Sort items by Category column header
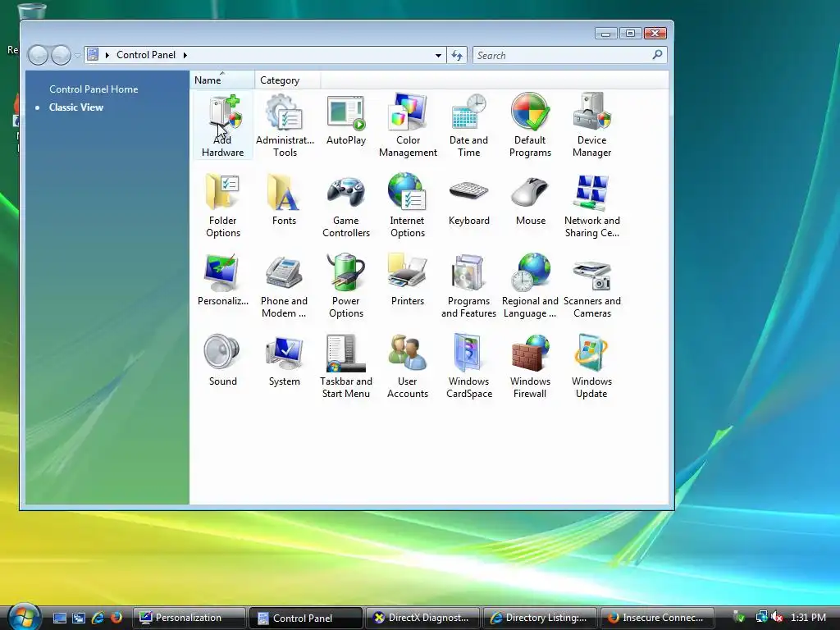The height and width of the screenshot is (630, 840). tap(288, 80)
